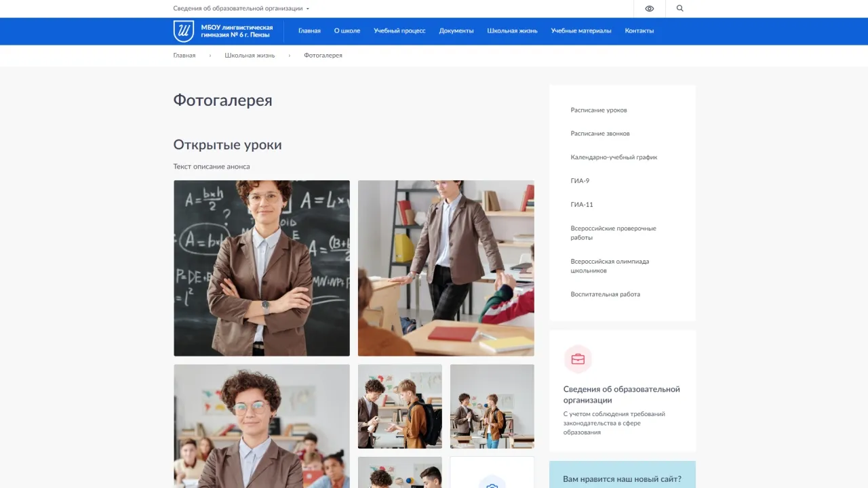Screen dimensions: 868x488
Task: Open the 'Главная' menu item
Action: click(x=309, y=31)
